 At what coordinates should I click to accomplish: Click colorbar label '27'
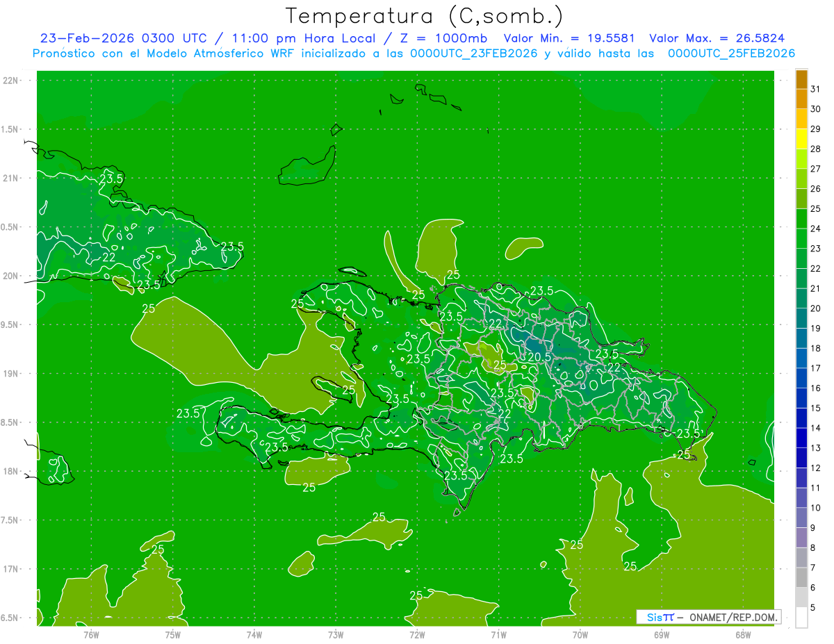(x=815, y=169)
